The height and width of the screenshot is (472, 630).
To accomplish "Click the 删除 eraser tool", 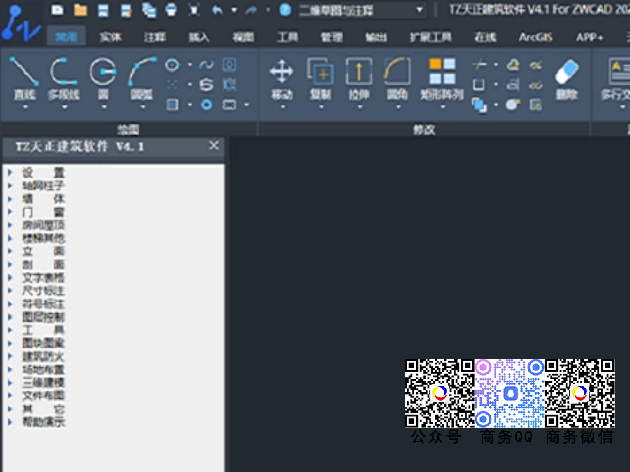I will coord(567,78).
